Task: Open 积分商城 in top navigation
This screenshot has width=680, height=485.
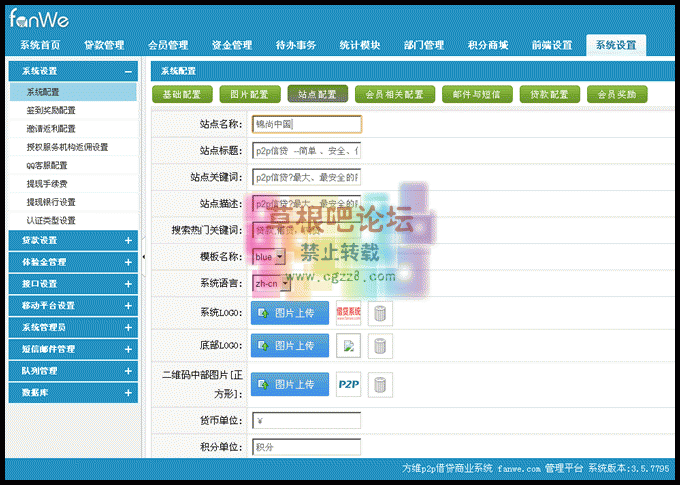Action: (488, 45)
